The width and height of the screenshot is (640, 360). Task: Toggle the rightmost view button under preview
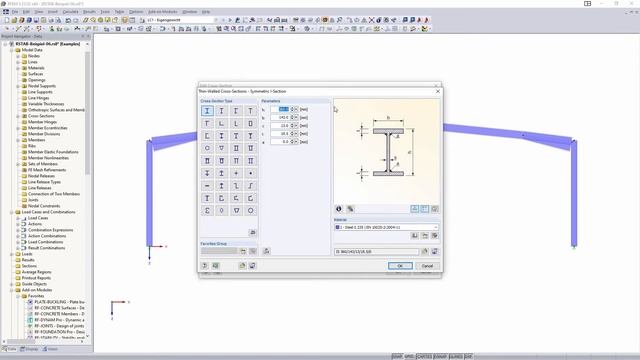tap(435, 209)
